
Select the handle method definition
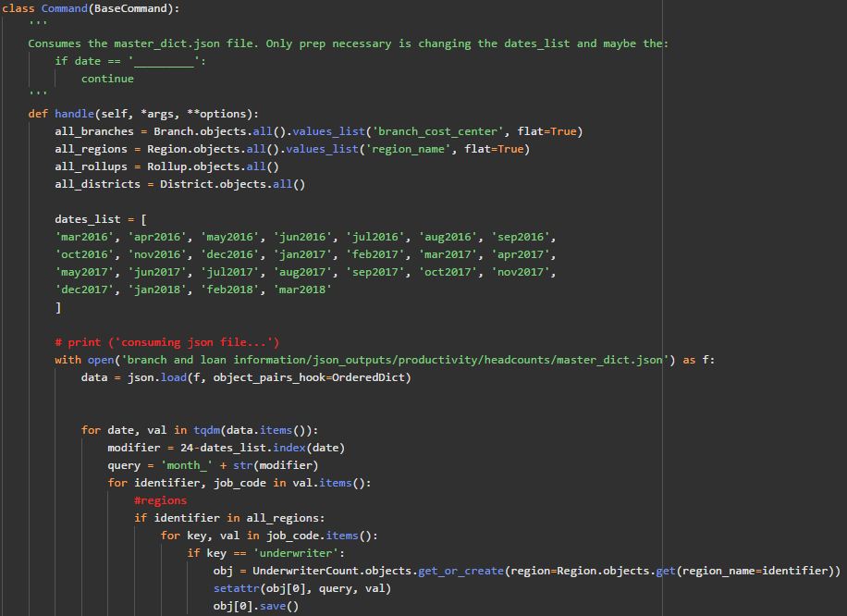73,113
